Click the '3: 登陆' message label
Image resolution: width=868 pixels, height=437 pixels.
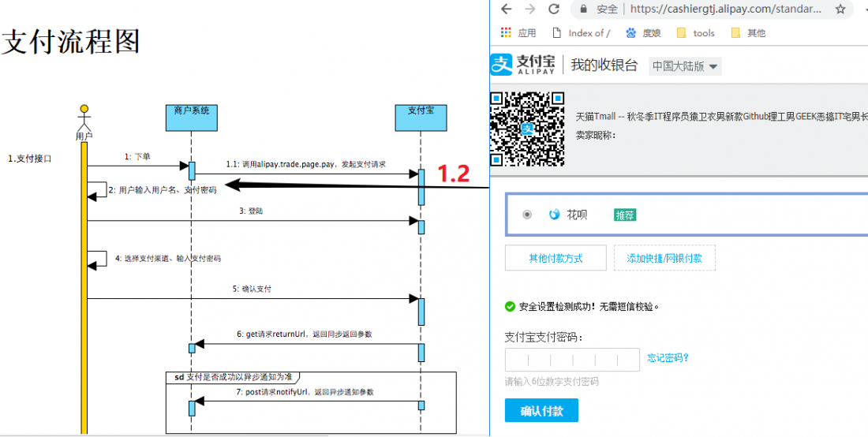coord(251,211)
